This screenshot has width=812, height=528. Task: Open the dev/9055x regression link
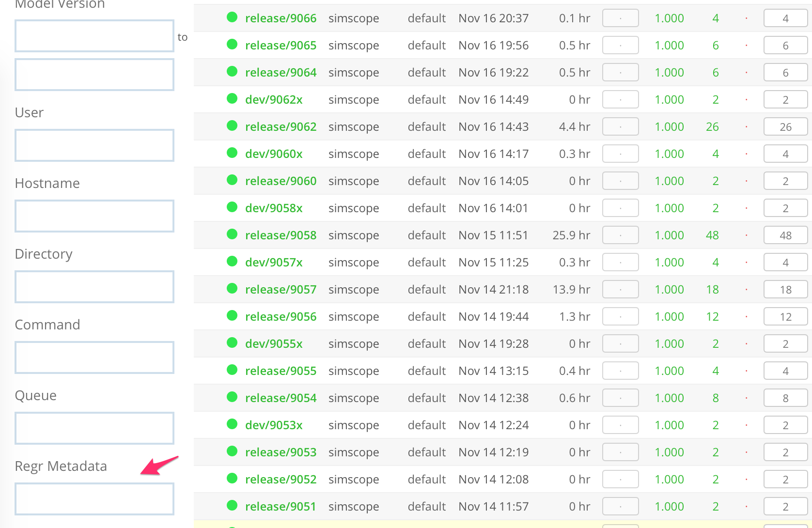[274, 344]
